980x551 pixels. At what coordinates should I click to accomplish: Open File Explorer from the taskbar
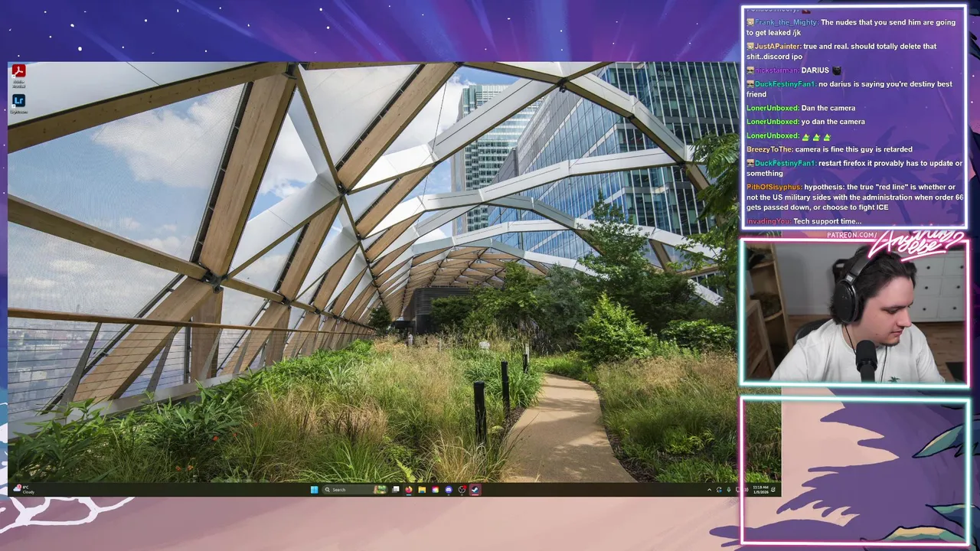422,490
